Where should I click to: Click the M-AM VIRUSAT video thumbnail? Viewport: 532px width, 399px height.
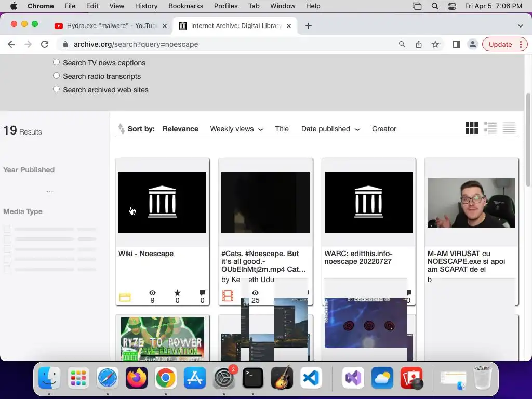tap(471, 203)
